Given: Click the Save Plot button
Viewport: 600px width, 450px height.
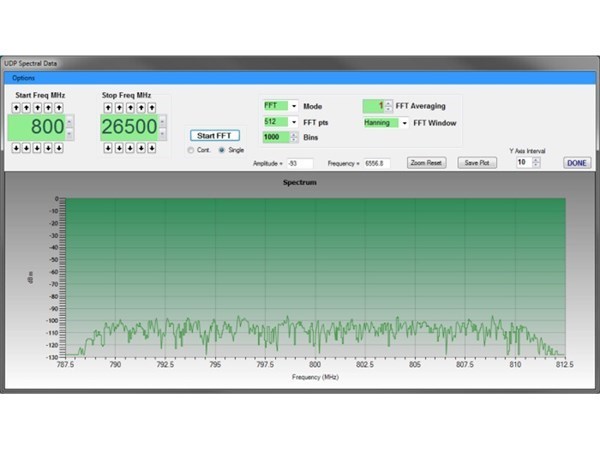Looking at the screenshot, I should 476,162.
